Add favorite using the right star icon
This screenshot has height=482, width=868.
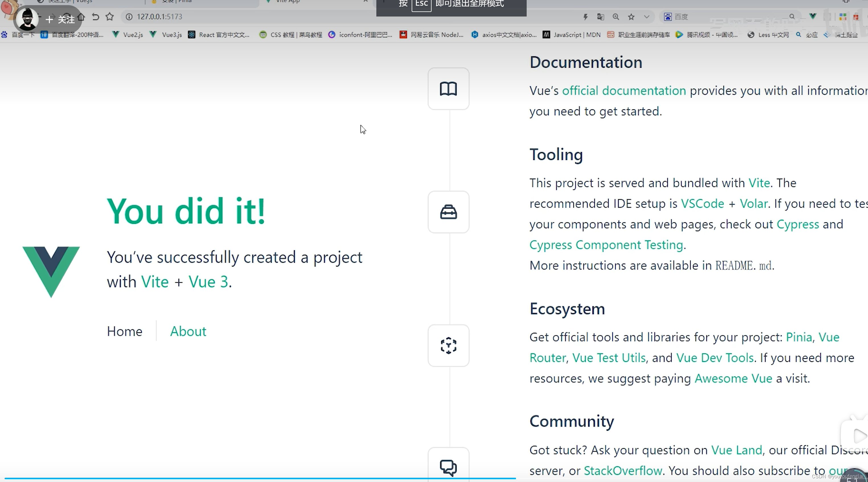631,17
